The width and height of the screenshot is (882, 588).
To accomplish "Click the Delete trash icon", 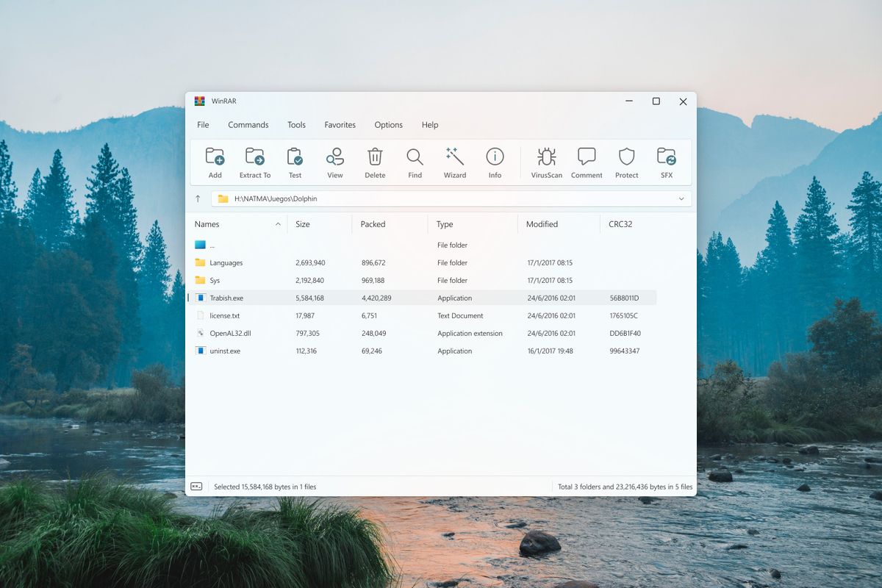I will coord(375,156).
